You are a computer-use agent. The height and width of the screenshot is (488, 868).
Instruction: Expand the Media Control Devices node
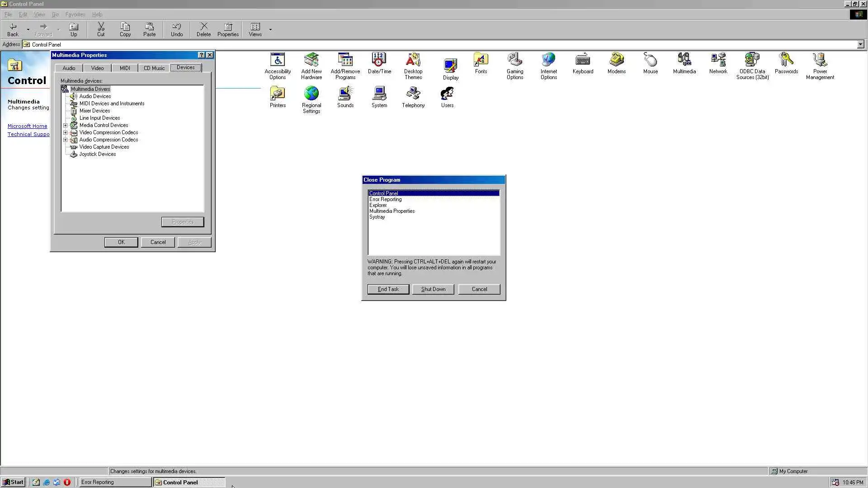pyautogui.click(x=65, y=125)
